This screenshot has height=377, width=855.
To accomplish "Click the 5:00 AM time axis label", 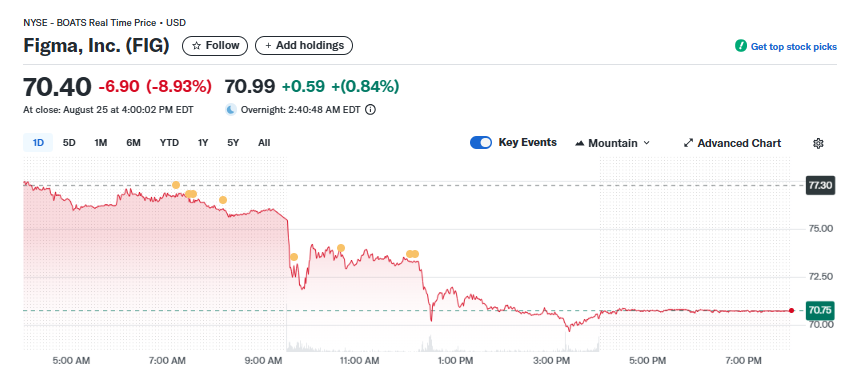I will (x=71, y=361).
